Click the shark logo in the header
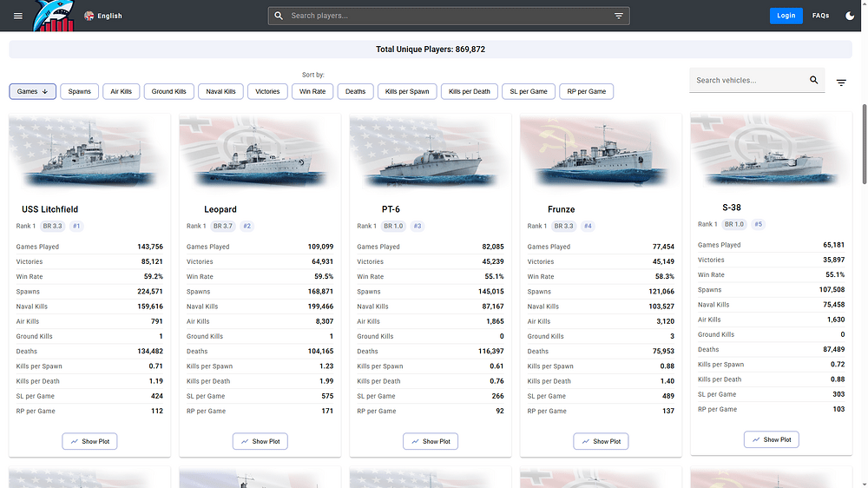 (x=53, y=16)
